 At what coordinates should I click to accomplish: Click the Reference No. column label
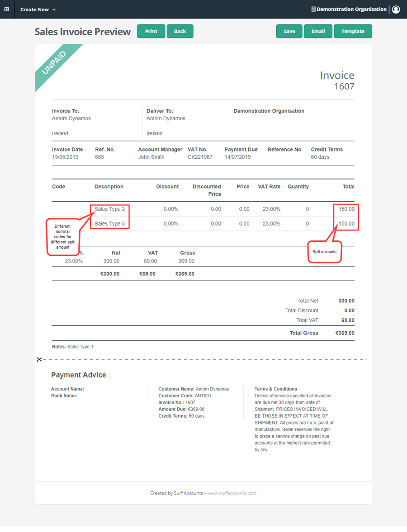click(285, 150)
